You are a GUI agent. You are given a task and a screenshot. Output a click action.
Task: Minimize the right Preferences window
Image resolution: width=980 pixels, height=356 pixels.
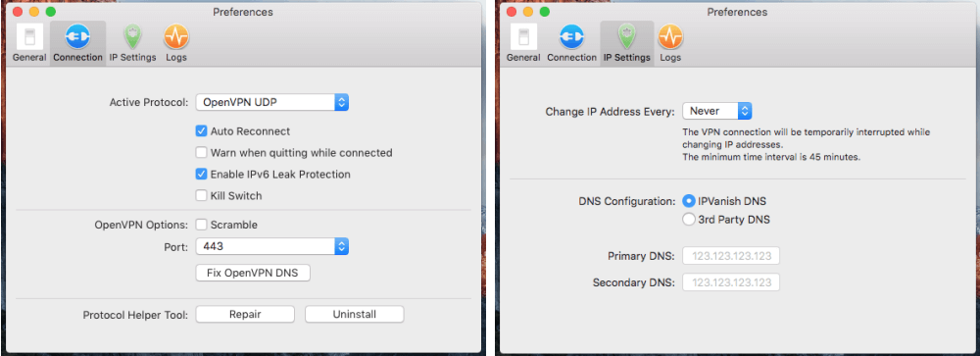(x=528, y=12)
